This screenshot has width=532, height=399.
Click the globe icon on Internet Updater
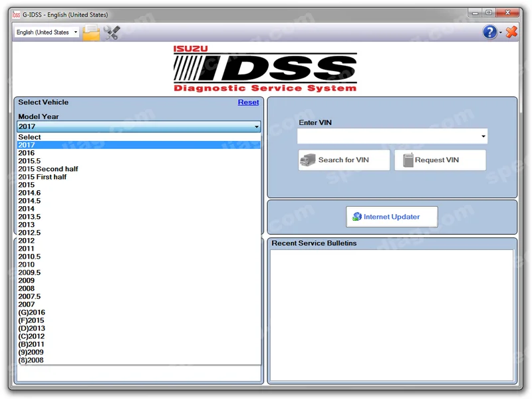click(x=357, y=217)
